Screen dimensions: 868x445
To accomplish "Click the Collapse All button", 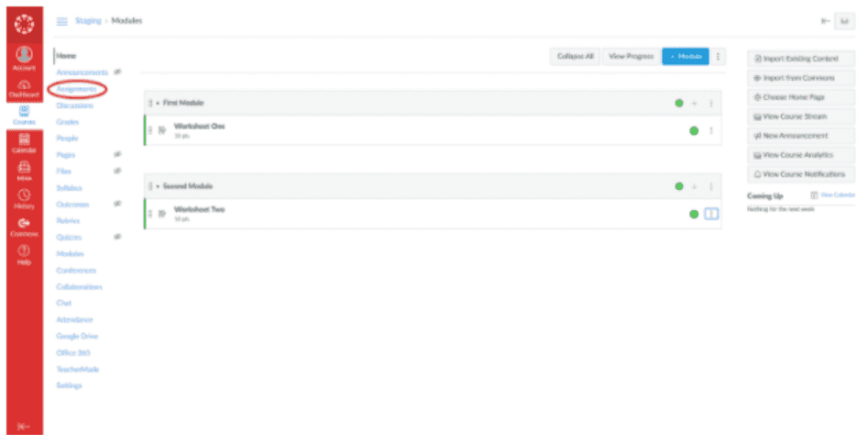I will click(576, 57).
